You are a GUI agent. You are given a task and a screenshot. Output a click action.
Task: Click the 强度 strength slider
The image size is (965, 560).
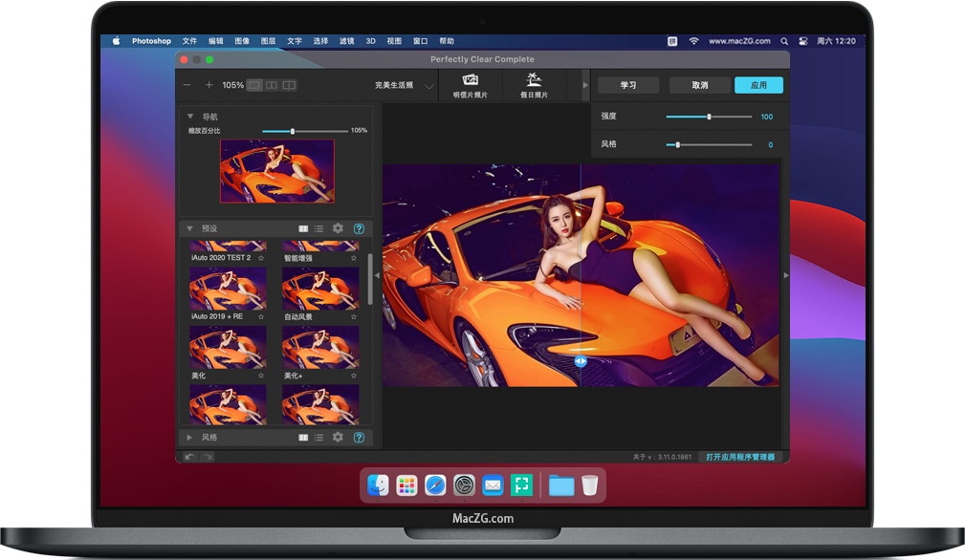[709, 117]
